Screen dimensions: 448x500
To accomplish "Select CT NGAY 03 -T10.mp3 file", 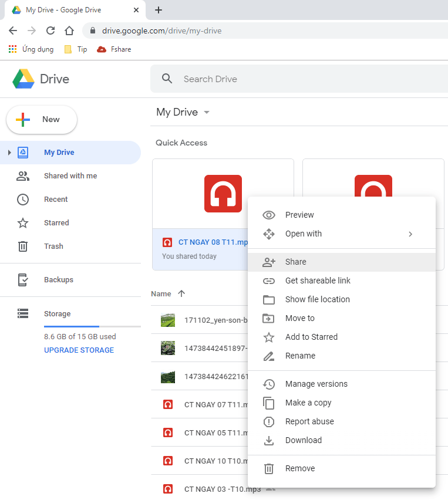I will (223, 489).
